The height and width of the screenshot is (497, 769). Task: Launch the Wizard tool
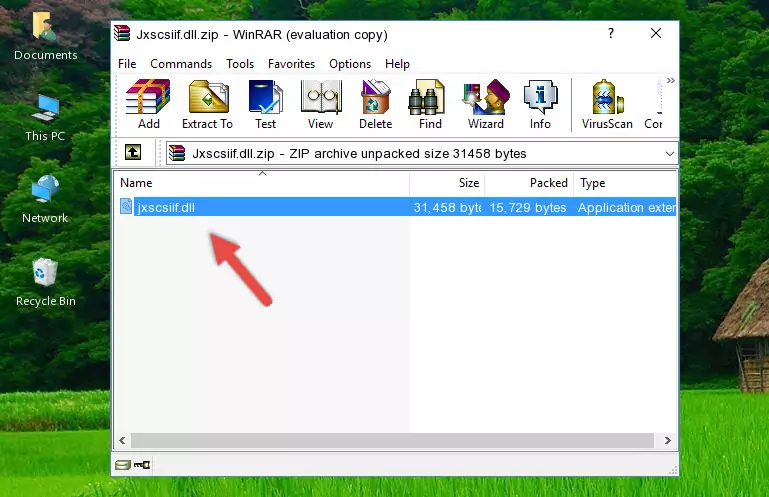click(x=486, y=104)
